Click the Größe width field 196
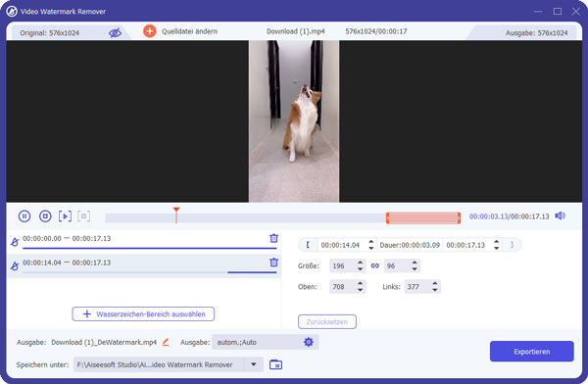This screenshot has width=588, height=384. click(342, 265)
